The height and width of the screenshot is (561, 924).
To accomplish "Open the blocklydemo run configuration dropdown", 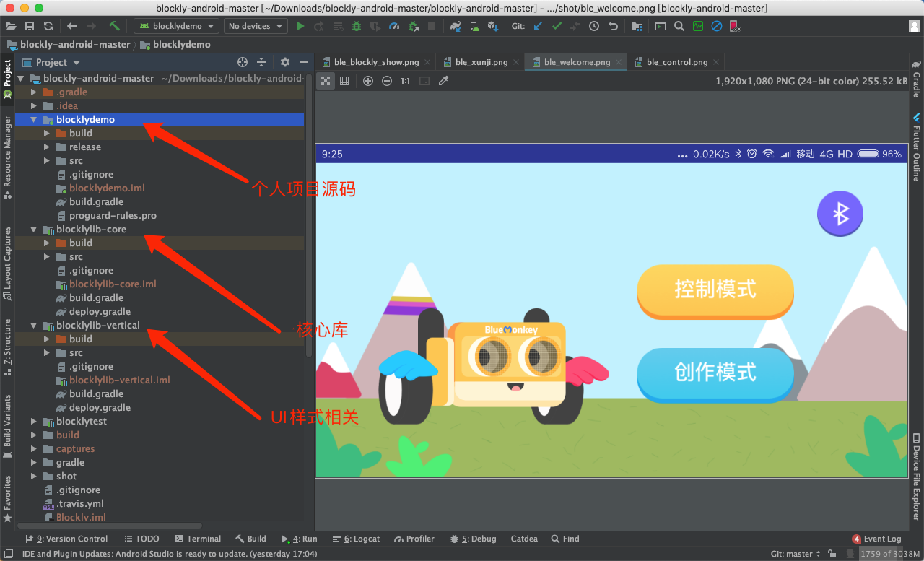I will click(x=177, y=26).
